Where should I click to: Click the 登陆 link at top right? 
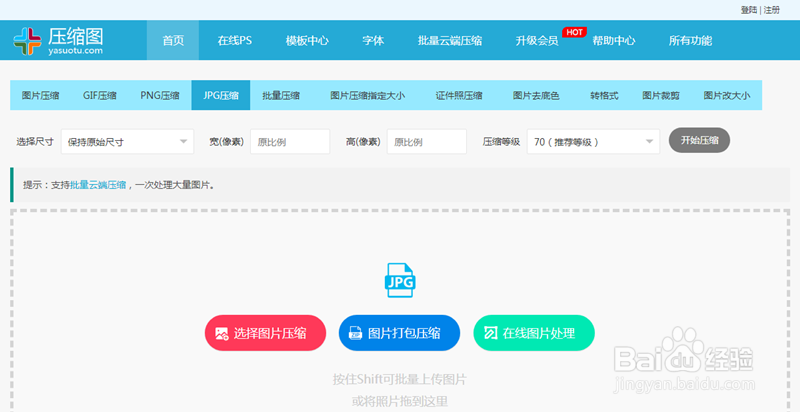(749, 10)
